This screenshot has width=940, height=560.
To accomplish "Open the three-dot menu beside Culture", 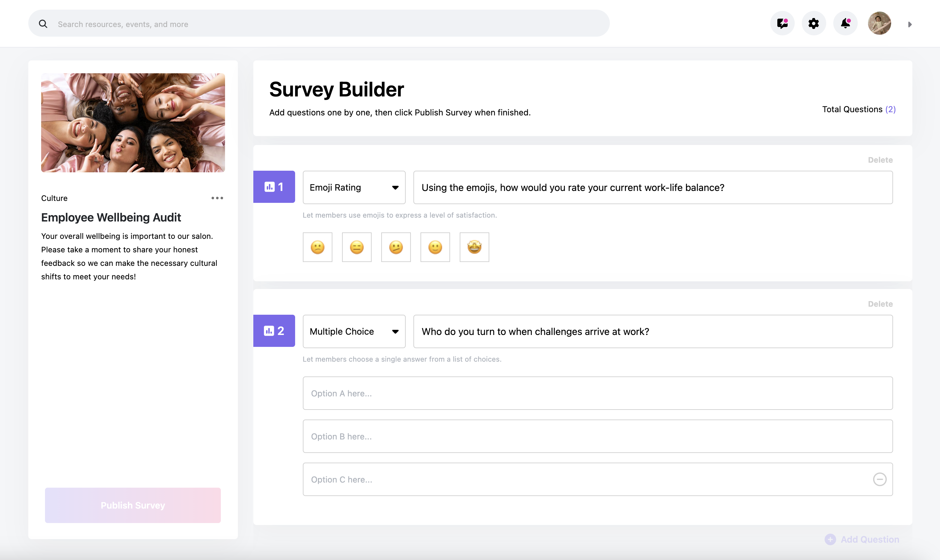I will [217, 198].
